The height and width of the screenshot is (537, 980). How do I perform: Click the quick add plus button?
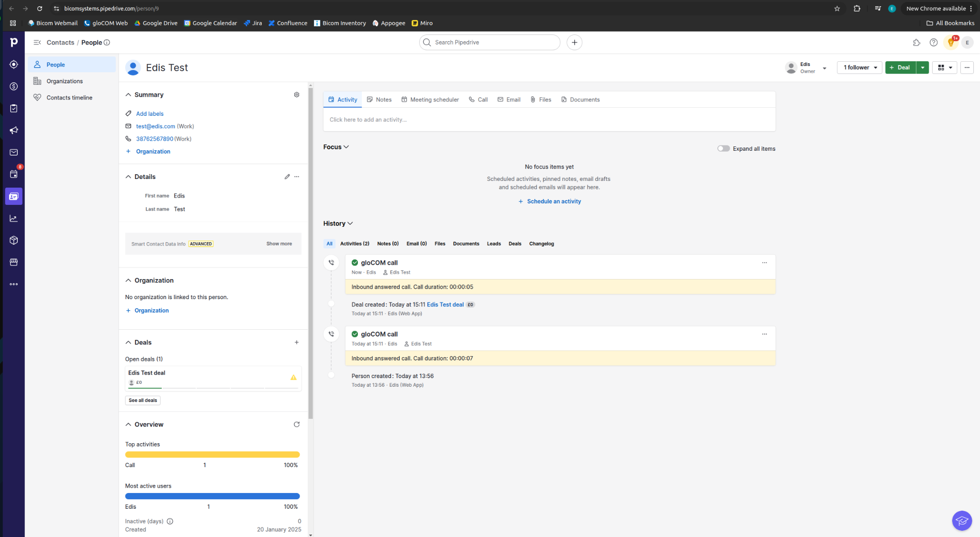tap(574, 42)
